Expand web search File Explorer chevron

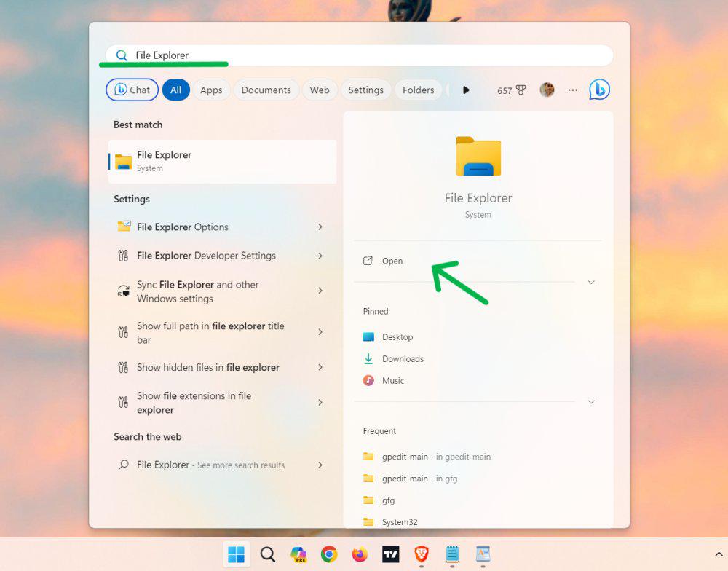pyautogui.click(x=320, y=465)
